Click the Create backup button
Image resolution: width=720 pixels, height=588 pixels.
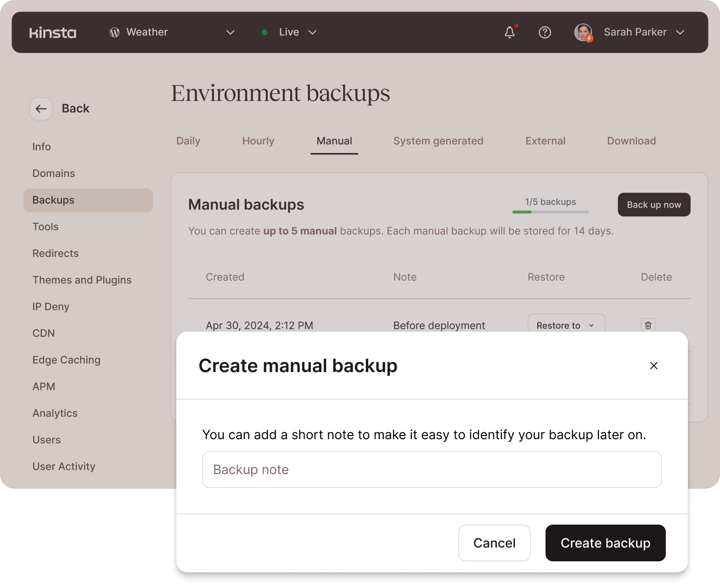tap(605, 543)
